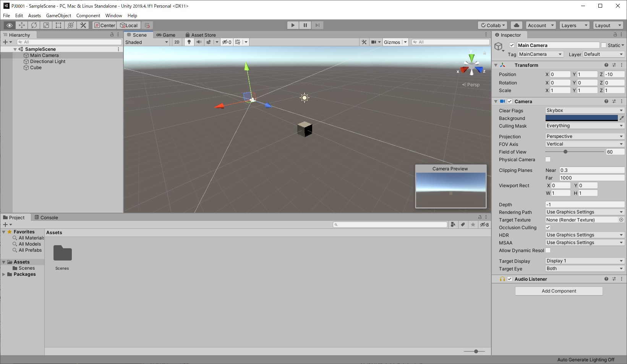
Task: Uncheck the Occlusion Culling checkbox
Action: 548,227
